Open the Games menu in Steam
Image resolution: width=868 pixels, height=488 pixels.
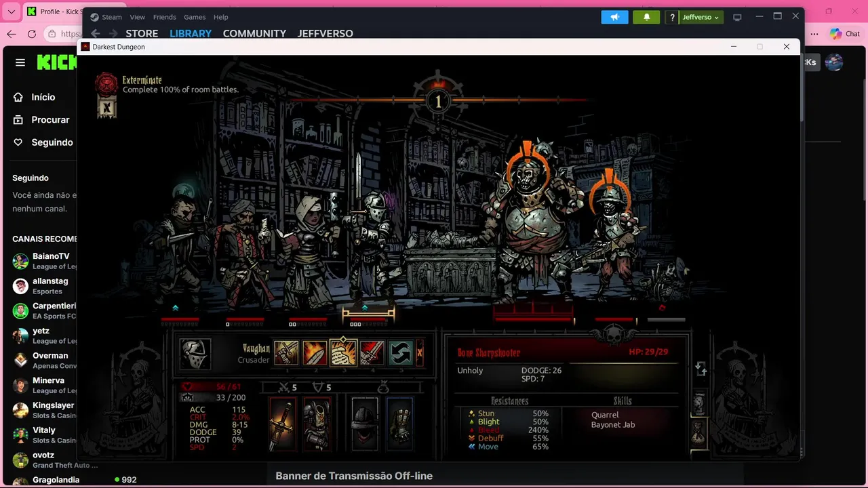[195, 17]
